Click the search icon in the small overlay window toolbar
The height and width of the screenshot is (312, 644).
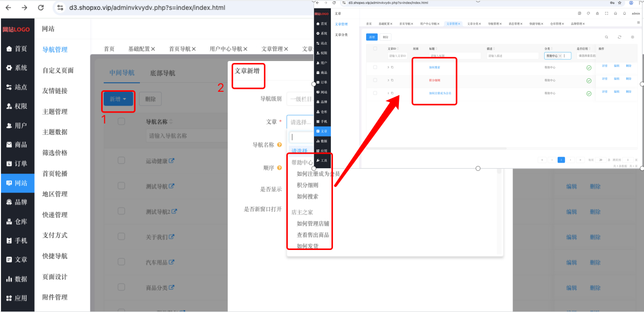tap(606, 37)
